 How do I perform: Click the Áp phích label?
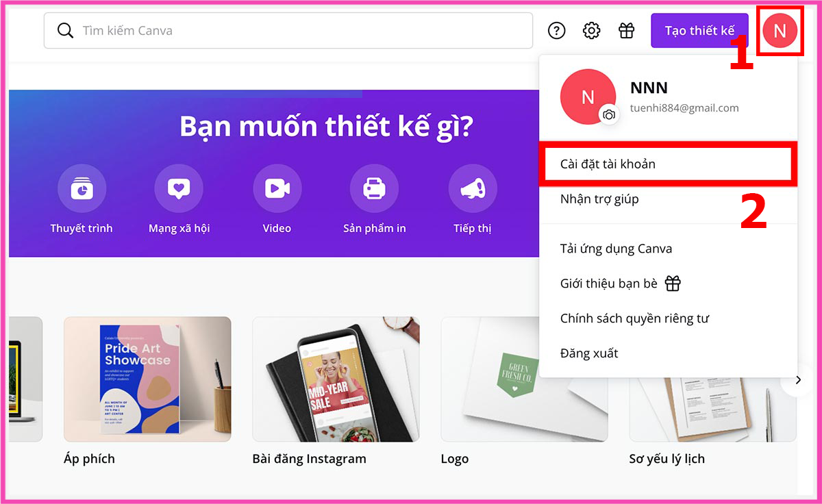(89, 459)
